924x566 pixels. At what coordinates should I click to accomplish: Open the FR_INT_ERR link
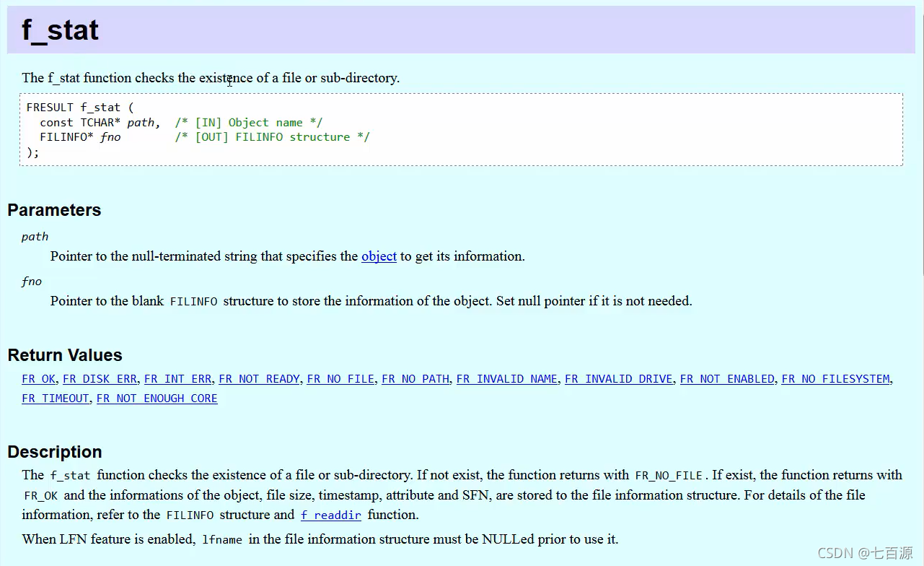pos(178,379)
